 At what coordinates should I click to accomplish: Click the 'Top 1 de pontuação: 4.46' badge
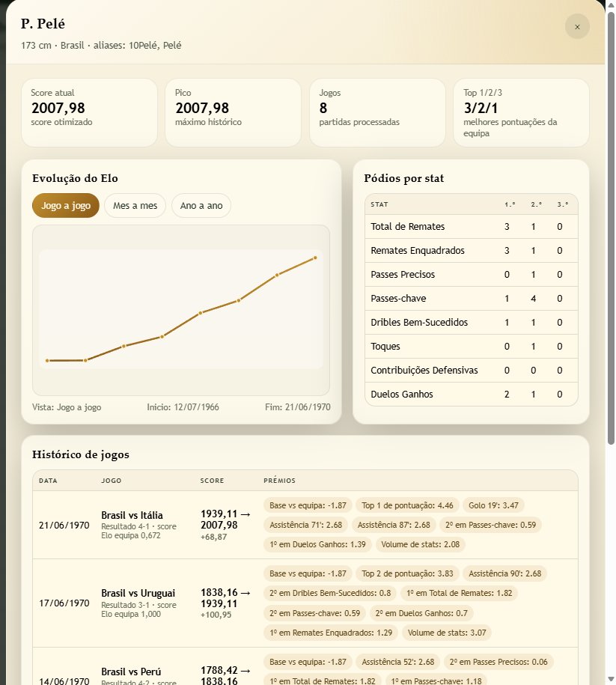407,505
